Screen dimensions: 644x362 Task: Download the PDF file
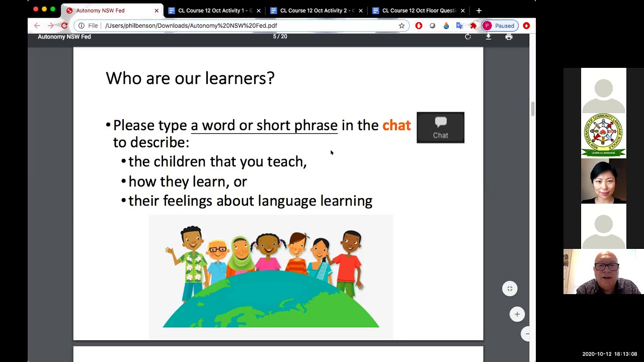(488, 37)
